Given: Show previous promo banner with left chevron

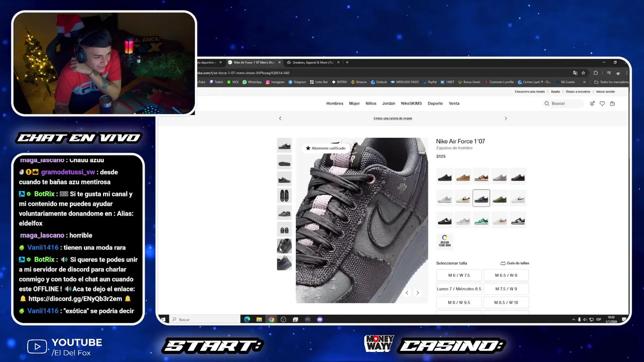Looking at the screenshot, I should point(280,118).
